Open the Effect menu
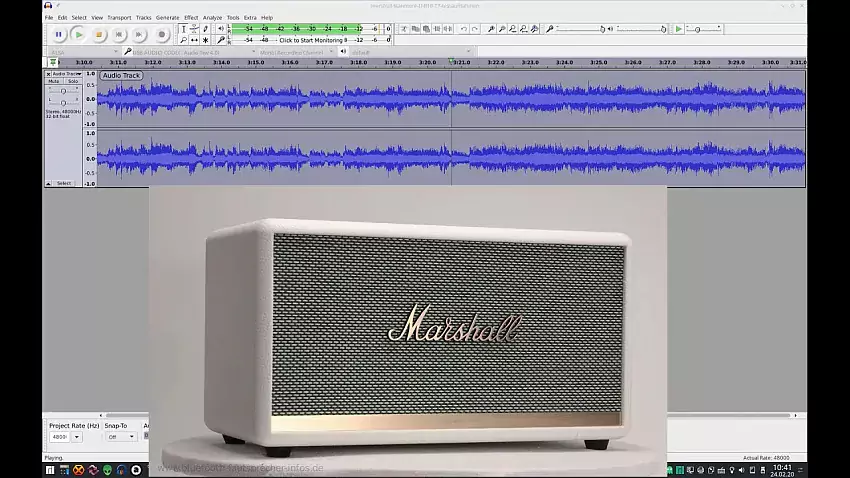The width and height of the screenshot is (850, 478). click(191, 17)
